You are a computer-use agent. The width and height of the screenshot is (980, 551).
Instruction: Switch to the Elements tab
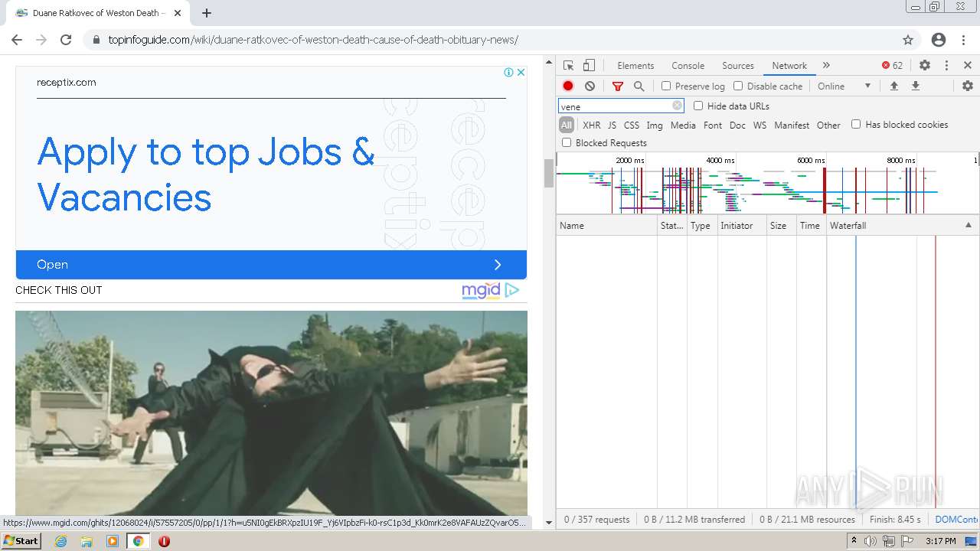point(635,66)
